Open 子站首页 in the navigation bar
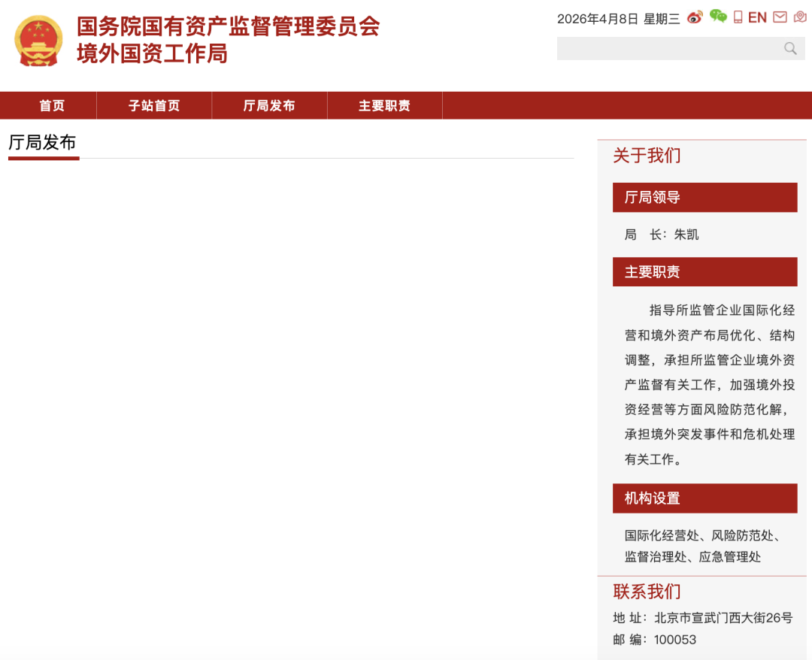Screen dimensions: 812x660 (x=154, y=106)
